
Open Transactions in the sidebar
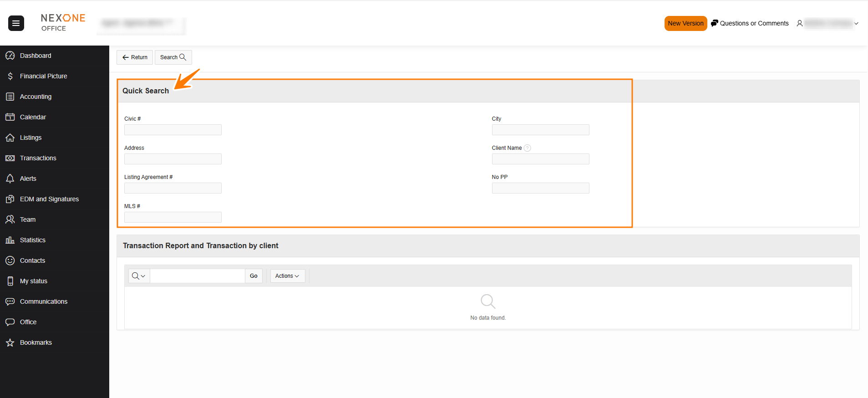pos(38,158)
